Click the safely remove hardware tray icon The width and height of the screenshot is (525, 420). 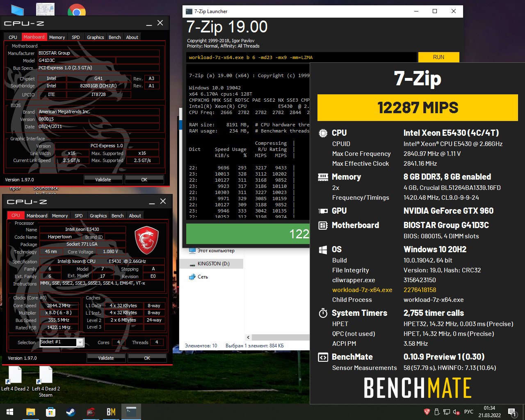(x=437, y=412)
